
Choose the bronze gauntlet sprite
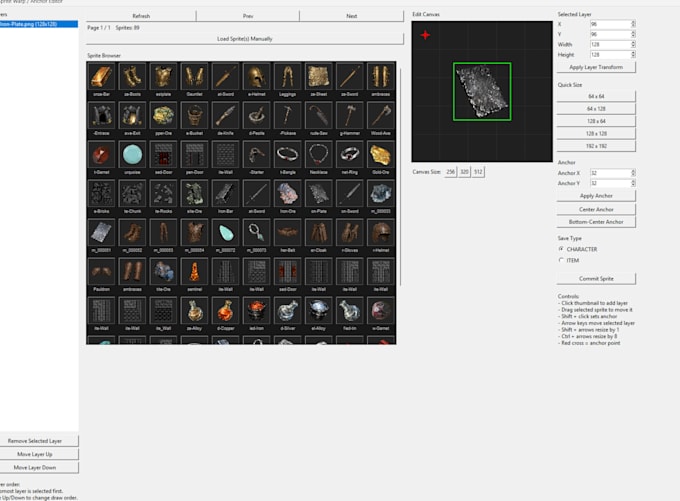pyautogui.click(x=194, y=76)
